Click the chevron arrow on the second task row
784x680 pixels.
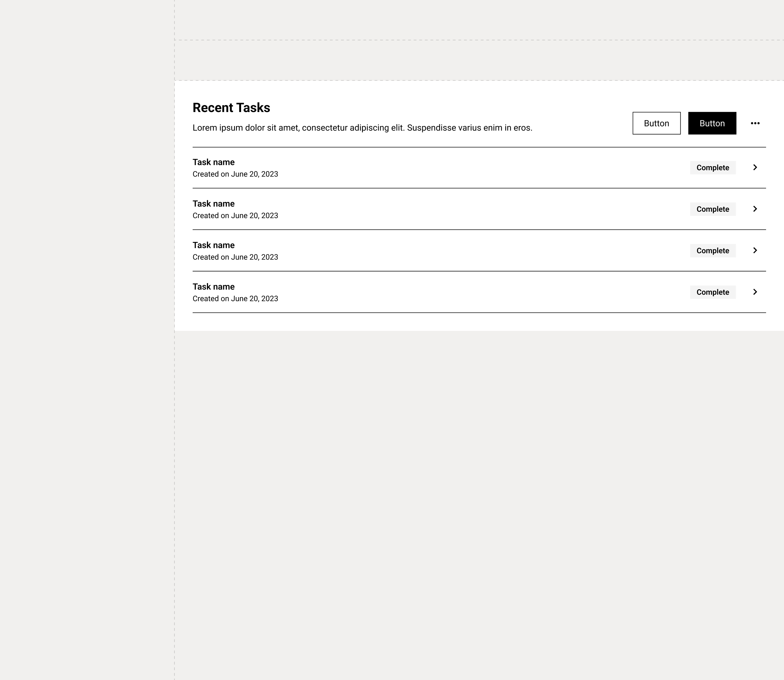click(x=755, y=209)
